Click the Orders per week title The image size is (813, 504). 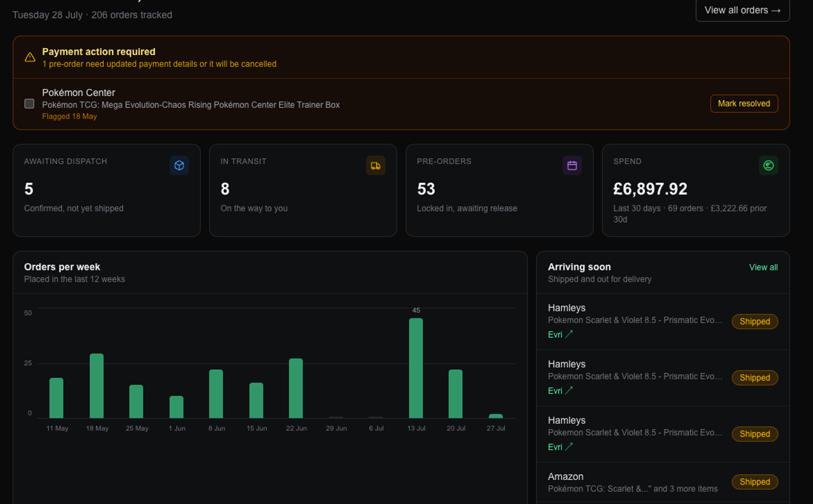point(62,267)
